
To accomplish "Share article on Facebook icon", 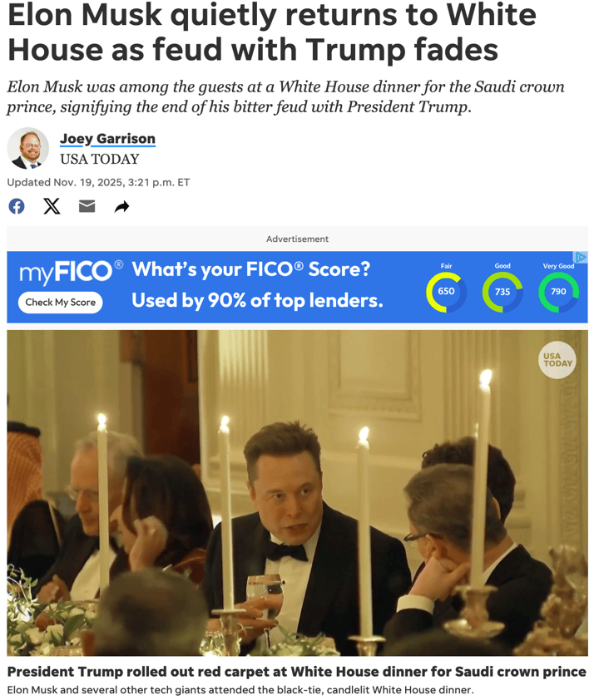I will [17, 206].
